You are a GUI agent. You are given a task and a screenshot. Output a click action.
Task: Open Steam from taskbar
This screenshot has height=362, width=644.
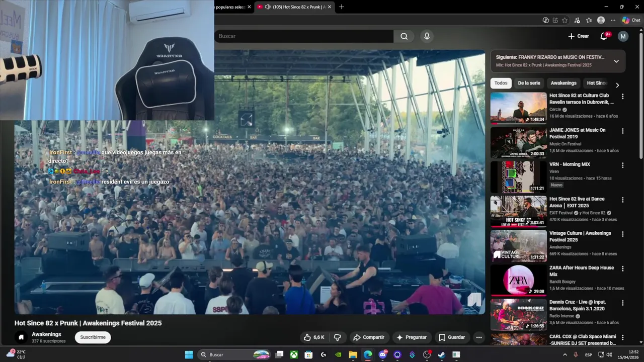point(441,354)
